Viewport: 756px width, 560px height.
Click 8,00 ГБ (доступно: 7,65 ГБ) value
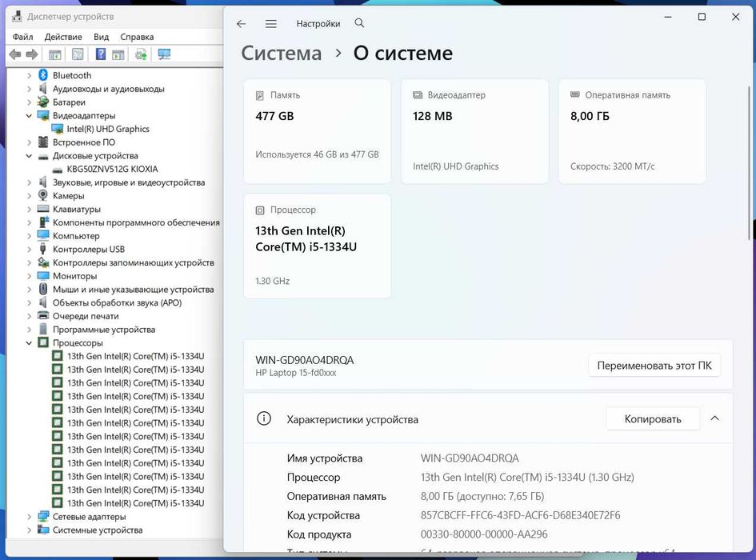tap(482, 496)
